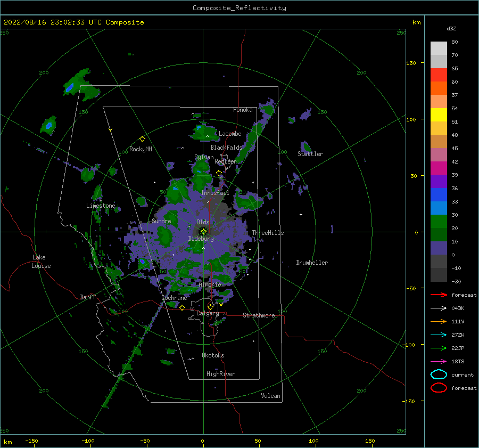The width and height of the screenshot is (479, 448).
Task: Select the red forecast ellipse icon
Action: 439,388
